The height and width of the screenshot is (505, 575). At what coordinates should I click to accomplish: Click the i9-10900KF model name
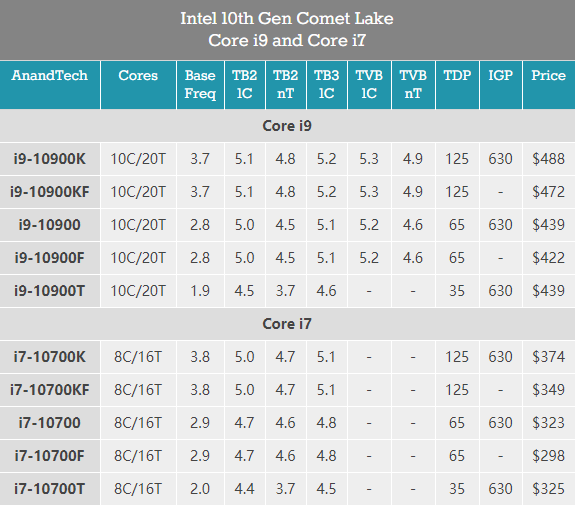click(50, 192)
